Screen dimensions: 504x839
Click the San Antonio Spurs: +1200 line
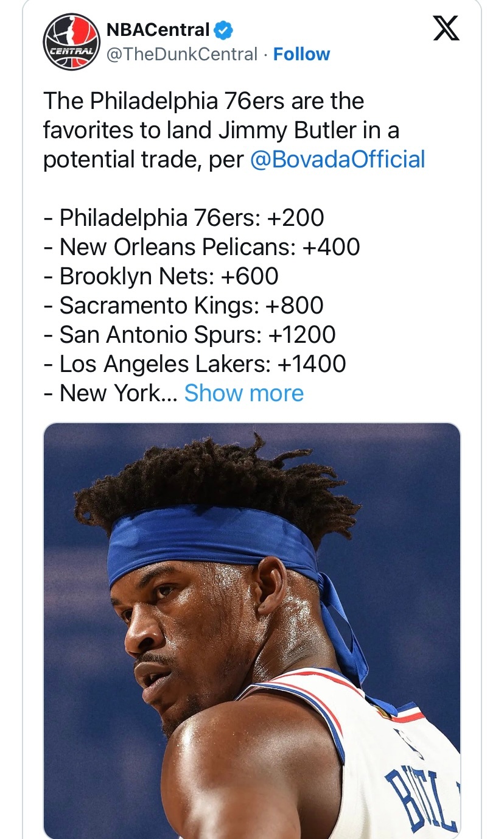[x=190, y=335]
